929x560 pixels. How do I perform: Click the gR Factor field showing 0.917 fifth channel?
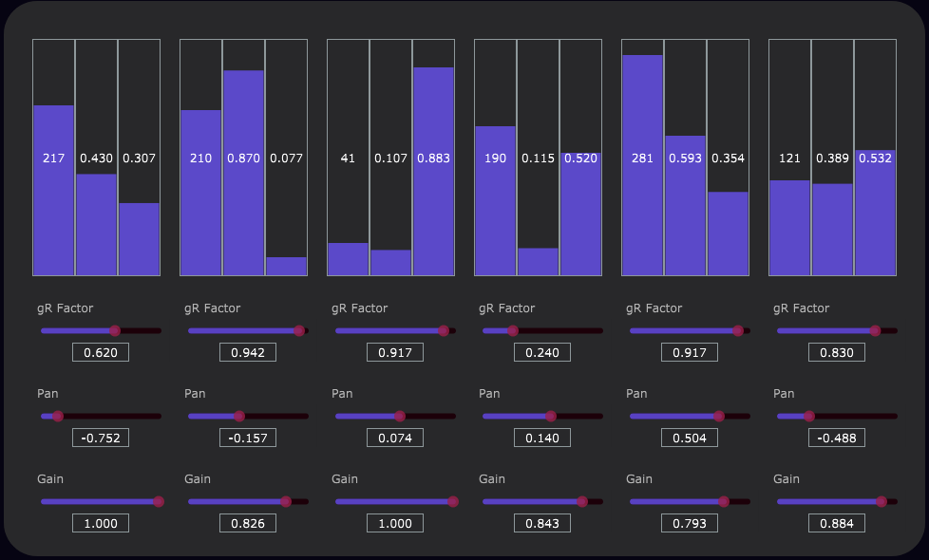coord(689,352)
